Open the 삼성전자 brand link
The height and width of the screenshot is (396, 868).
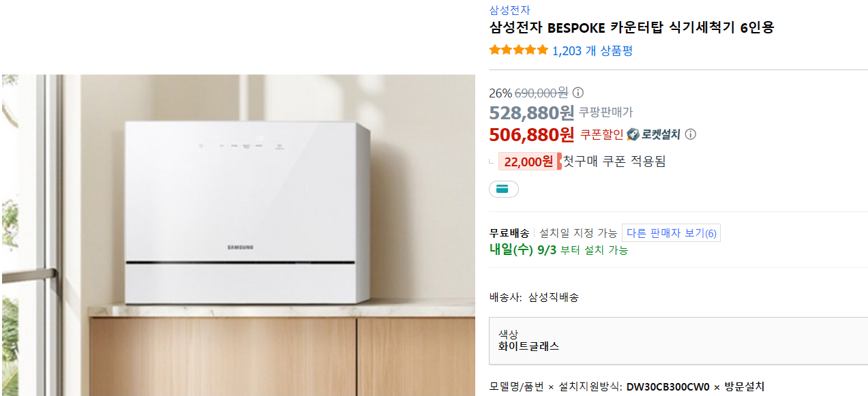point(509,10)
